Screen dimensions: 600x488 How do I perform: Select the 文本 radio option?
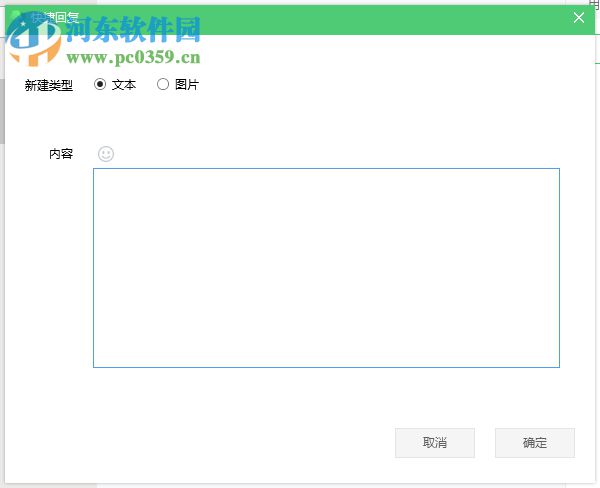pyautogui.click(x=100, y=84)
